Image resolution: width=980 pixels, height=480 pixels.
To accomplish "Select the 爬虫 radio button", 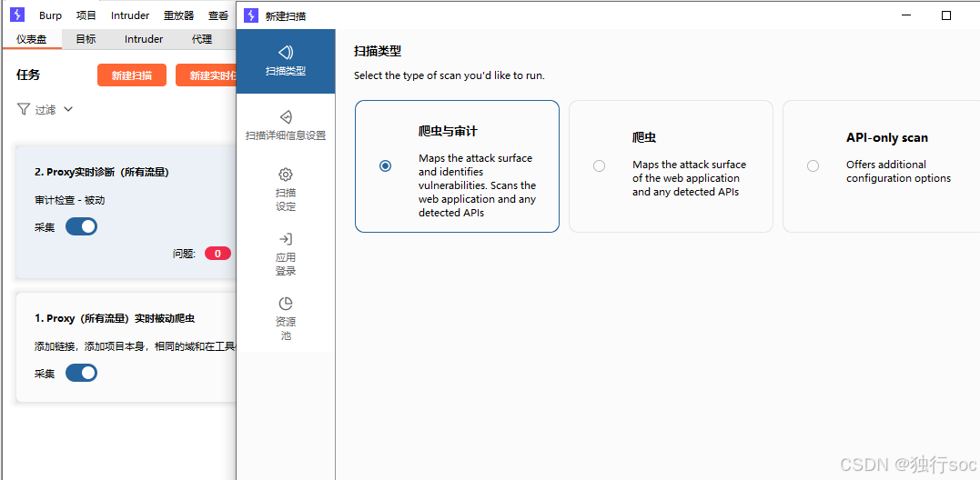I will (x=600, y=166).
